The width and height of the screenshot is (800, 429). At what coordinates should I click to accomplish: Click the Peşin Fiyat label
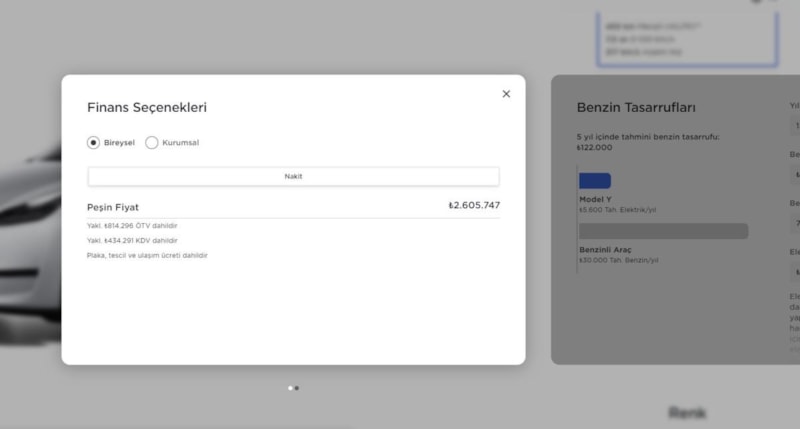coord(113,207)
